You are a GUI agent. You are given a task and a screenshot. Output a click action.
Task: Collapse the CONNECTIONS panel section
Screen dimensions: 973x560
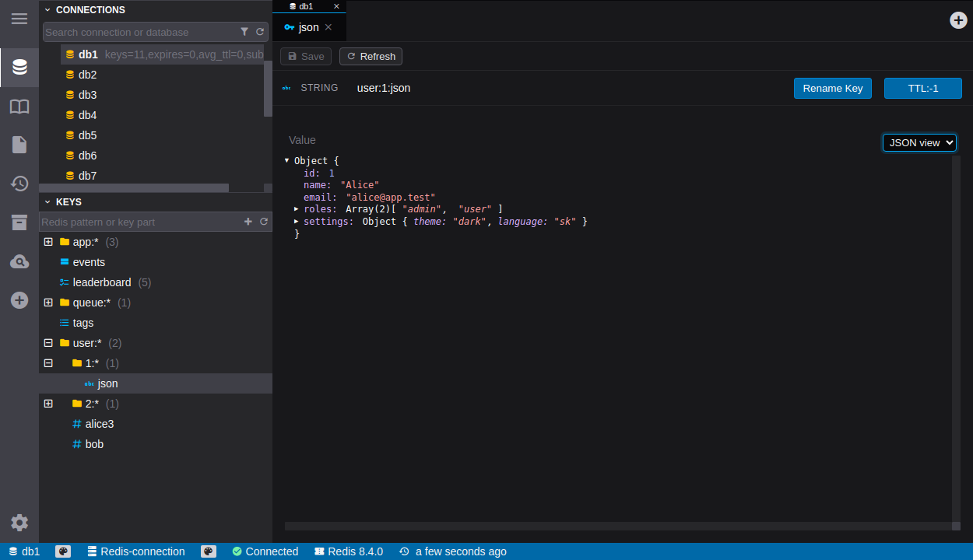click(47, 10)
